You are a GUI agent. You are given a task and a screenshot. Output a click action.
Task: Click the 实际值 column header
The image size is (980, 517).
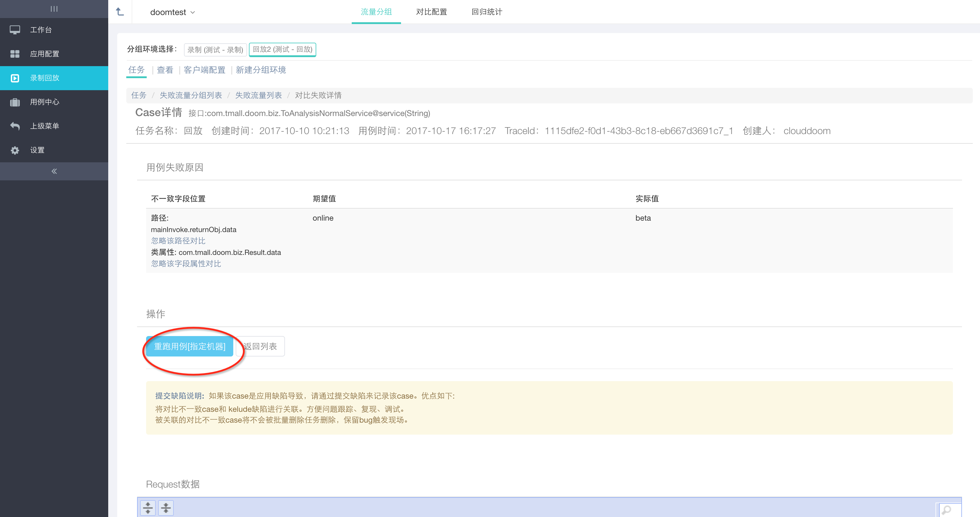click(x=647, y=199)
